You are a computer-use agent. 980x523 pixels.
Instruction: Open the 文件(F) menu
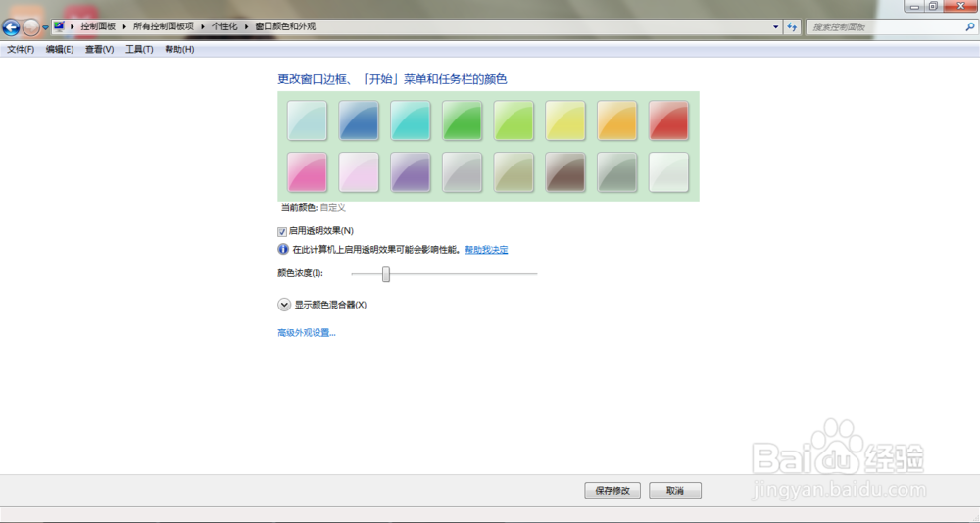pyautogui.click(x=21, y=49)
